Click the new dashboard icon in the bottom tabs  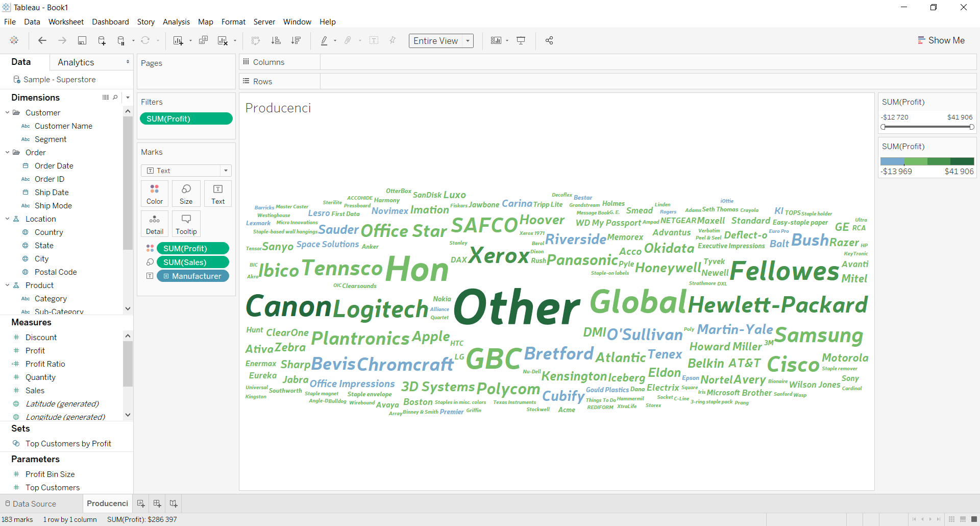(x=157, y=504)
